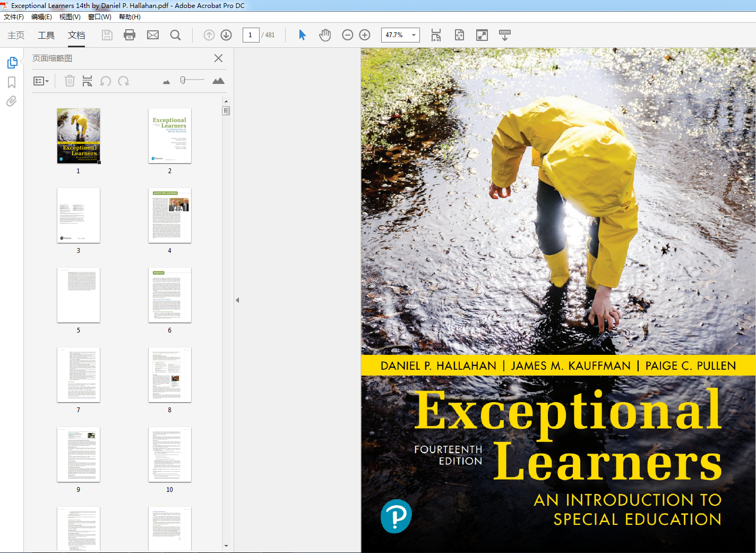Delete selected pages trash icon
Screen dimensions: 756x553
pyautogui.click(x=70, y=81)
